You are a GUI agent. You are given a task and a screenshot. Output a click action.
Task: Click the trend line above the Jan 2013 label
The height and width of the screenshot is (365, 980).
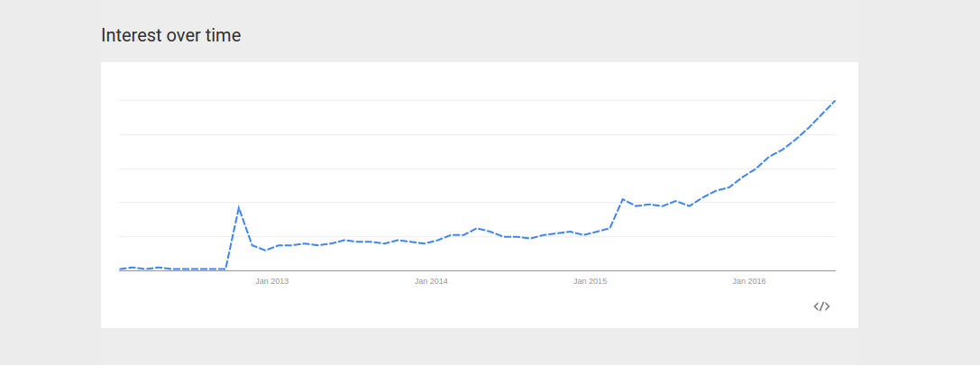click(272, 248)
